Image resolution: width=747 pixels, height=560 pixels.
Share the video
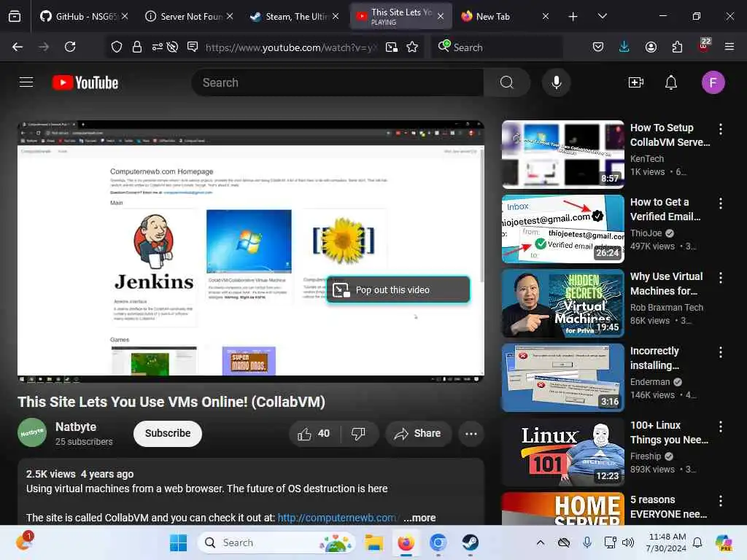pyautogui.click(x=418, y=434)
